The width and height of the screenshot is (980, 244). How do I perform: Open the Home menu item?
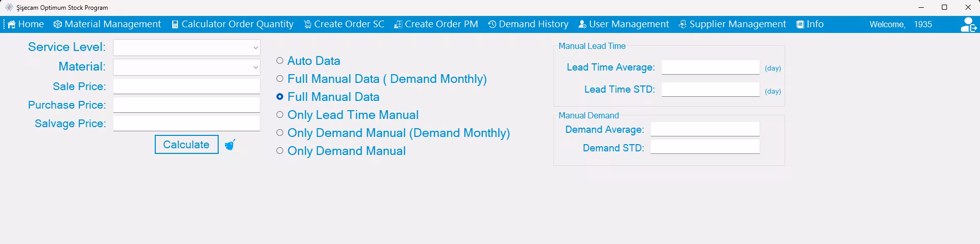26,24
